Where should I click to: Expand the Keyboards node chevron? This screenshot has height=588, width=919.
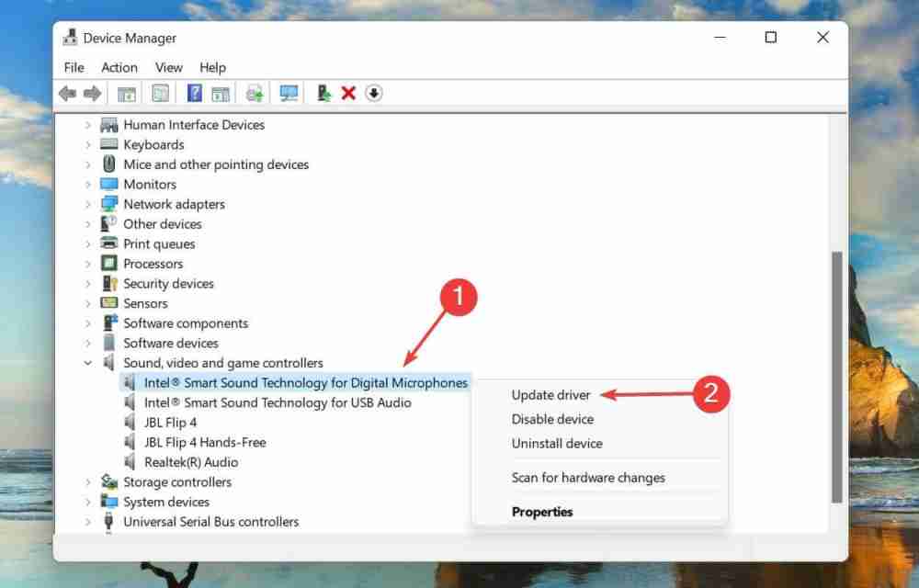pyautogui.click(x=88, y=144)
